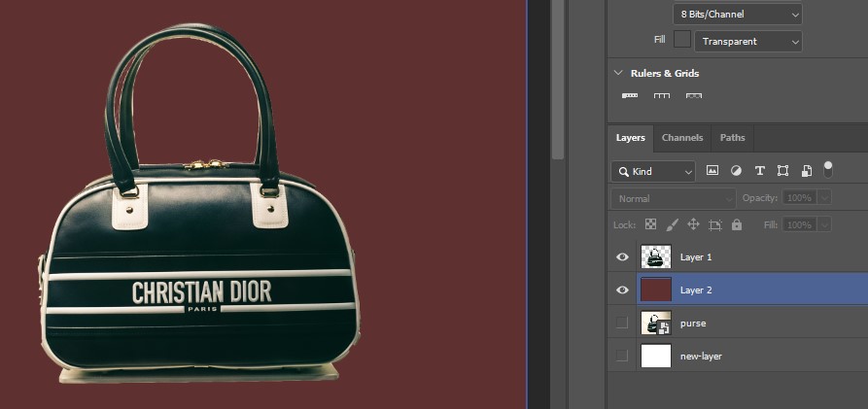Filter for type layers icon

pyautogui.click(x=759, y=171)
